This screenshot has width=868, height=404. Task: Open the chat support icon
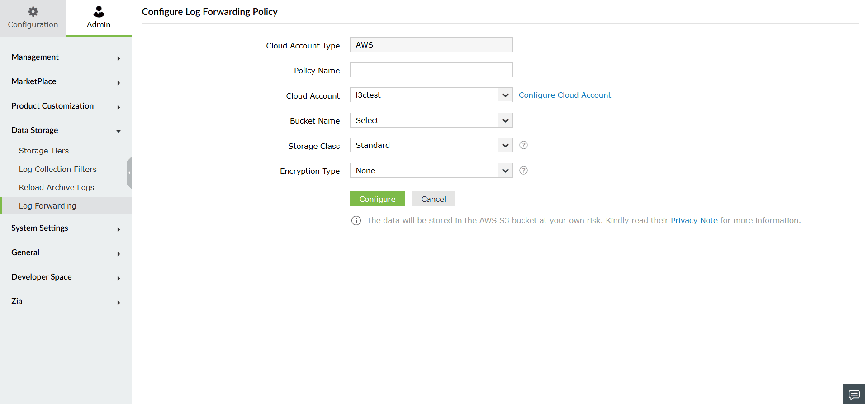coord(854,394)
